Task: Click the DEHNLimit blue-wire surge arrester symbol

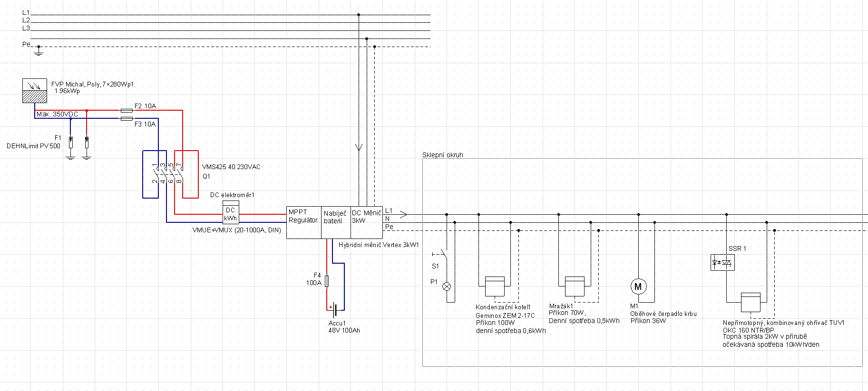Action: [70, 142]
